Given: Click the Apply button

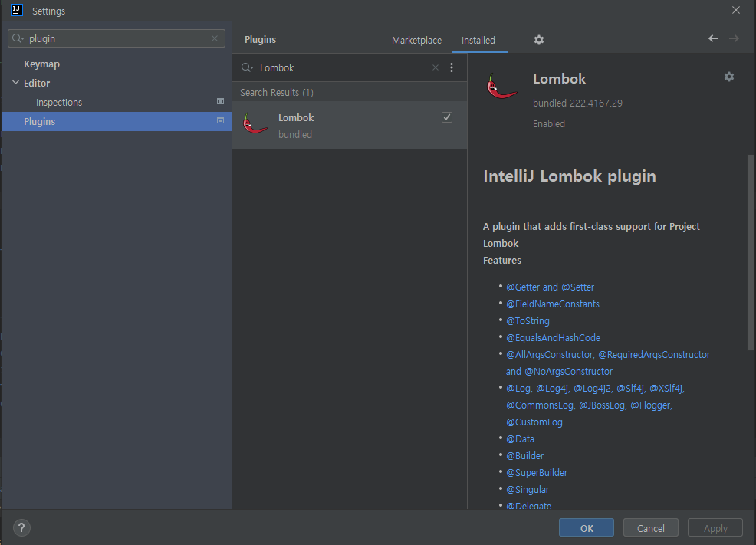Looking at the screenshot, I should coord(715,527).
